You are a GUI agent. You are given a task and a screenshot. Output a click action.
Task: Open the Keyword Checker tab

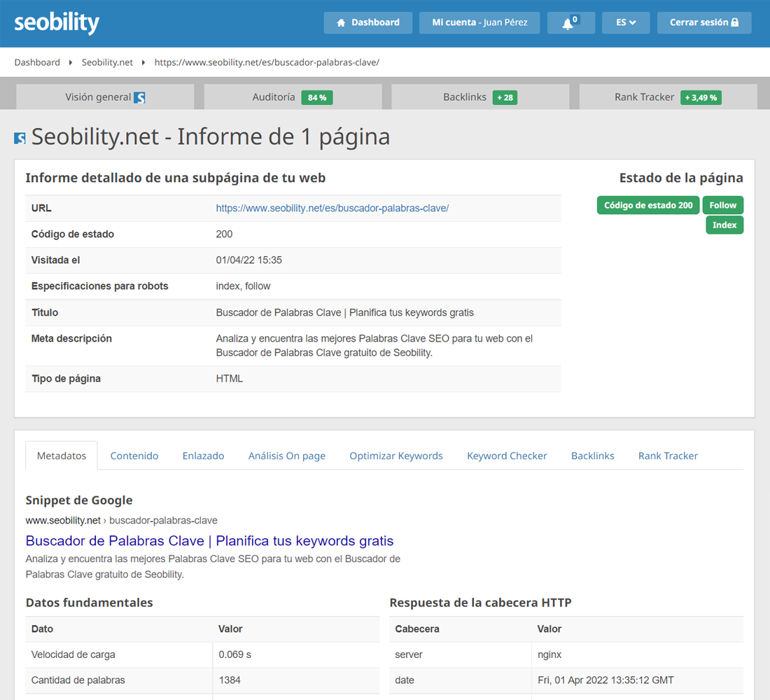tap(507, 456)
